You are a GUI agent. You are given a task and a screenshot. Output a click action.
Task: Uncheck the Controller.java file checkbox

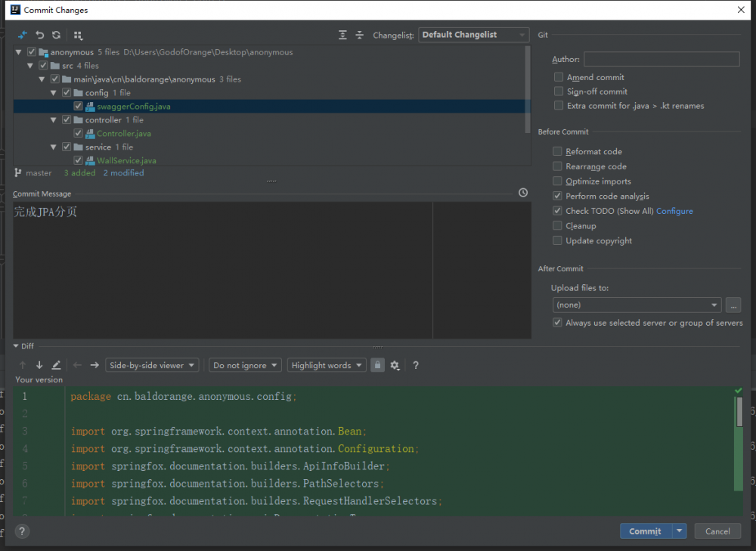click(x=79, y=134)
